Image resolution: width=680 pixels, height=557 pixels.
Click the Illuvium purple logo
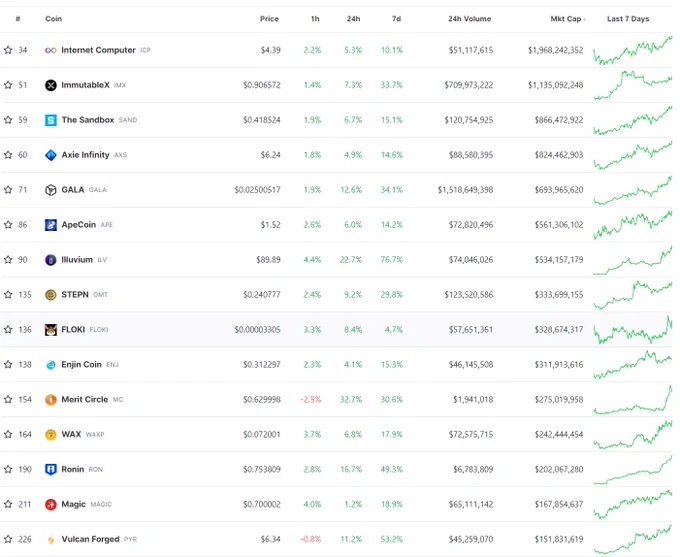click(51, 259)
